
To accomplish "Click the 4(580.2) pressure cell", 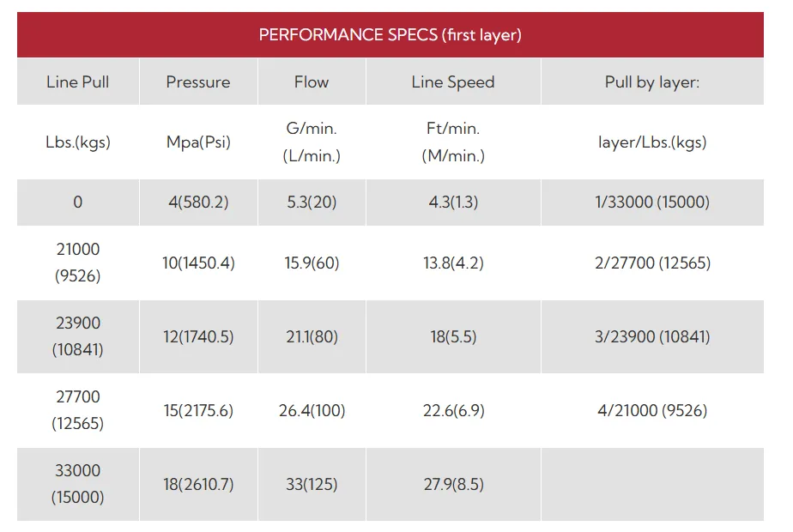I will click(x=198, y=203).
